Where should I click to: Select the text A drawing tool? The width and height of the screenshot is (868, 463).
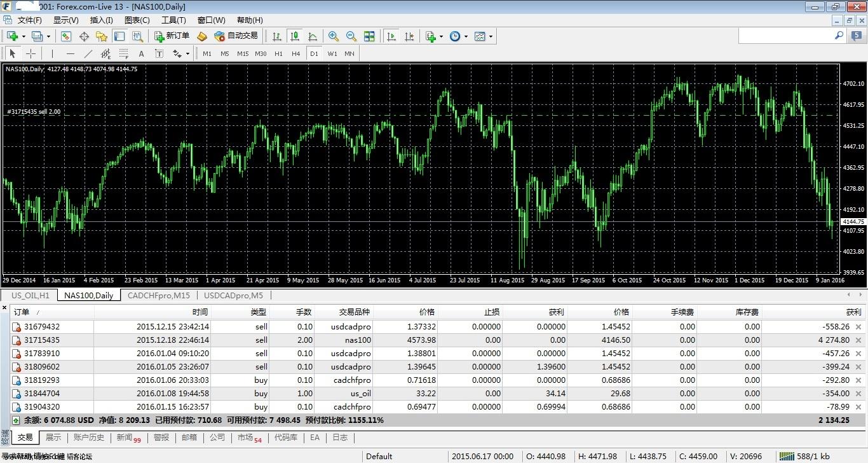[x=141, y=53]
